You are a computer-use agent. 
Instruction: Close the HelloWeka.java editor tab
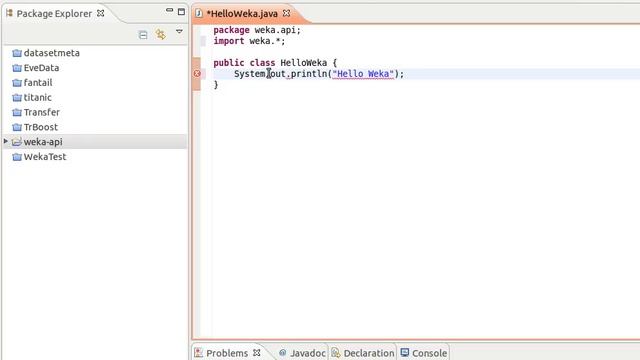tap(287, 13)
